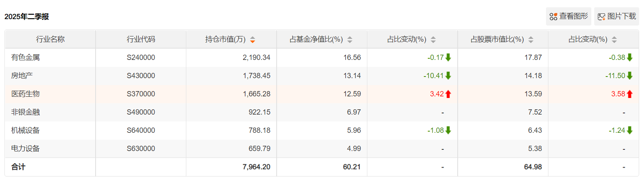Click industry code S430000

coord(141,76)
